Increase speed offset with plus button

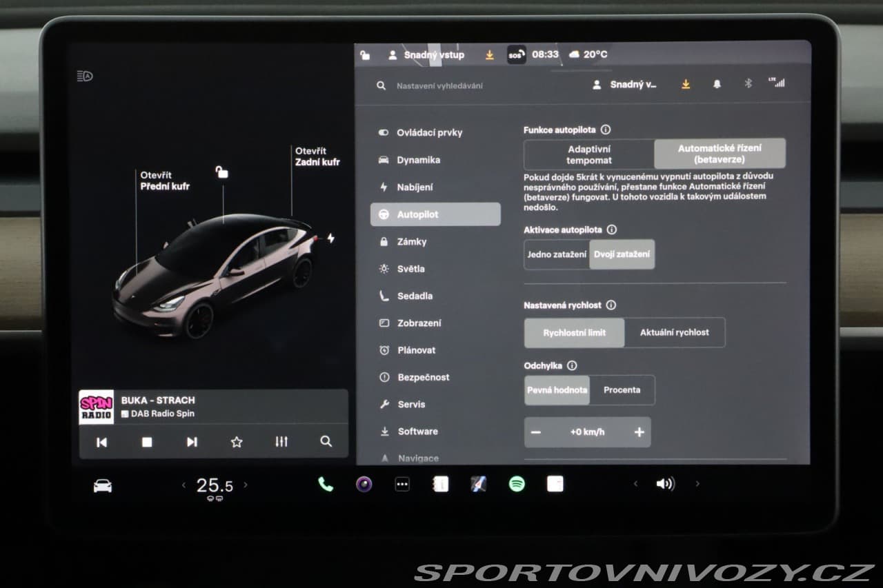coord(639,432)
